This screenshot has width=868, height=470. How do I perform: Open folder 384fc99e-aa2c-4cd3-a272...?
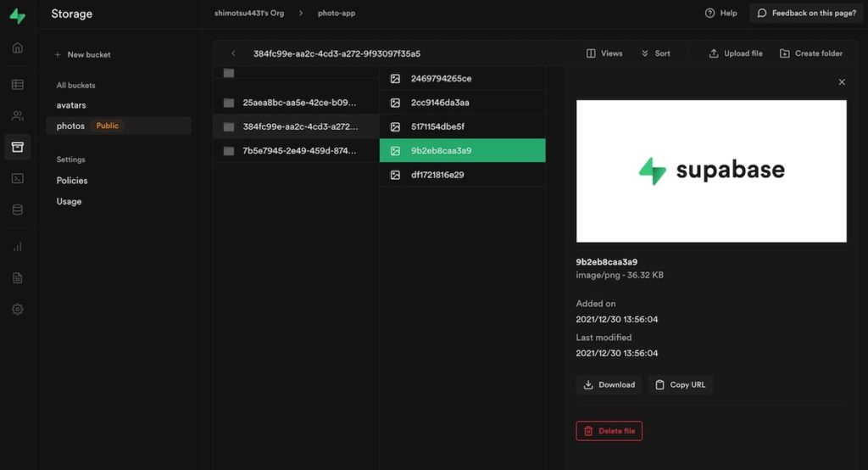tap(296, 126)
